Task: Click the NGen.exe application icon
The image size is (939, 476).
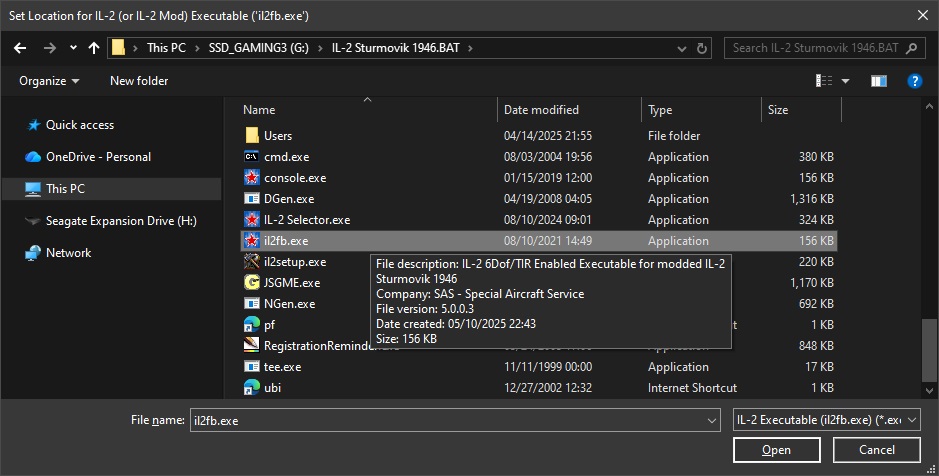Action: coord(252,304)
